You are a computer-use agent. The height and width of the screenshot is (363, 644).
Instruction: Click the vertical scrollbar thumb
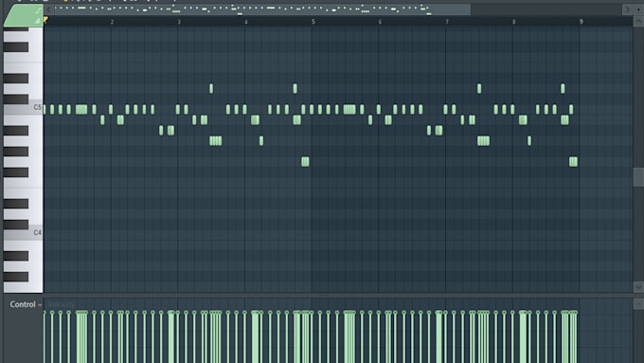(638, 177)
